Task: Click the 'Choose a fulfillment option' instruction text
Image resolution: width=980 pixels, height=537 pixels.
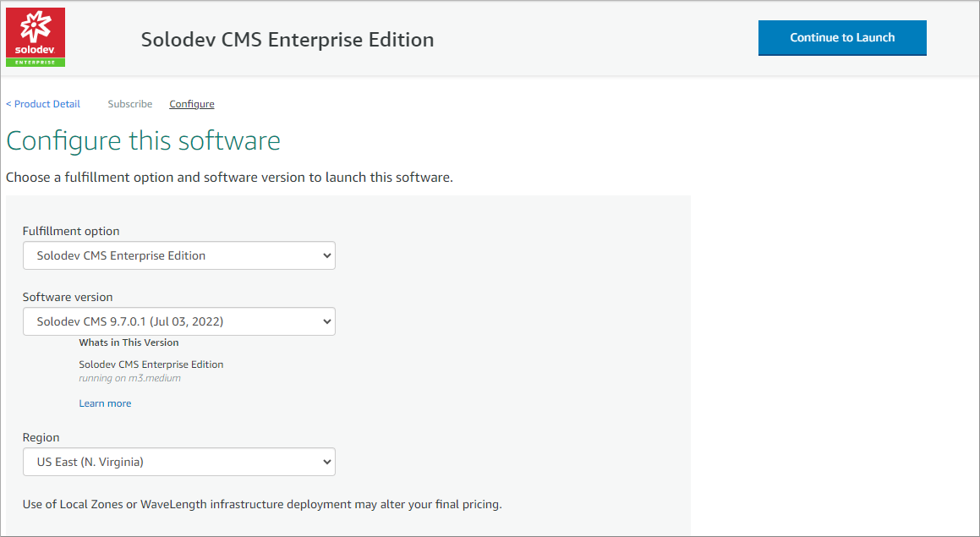Action: click(229, 178)
